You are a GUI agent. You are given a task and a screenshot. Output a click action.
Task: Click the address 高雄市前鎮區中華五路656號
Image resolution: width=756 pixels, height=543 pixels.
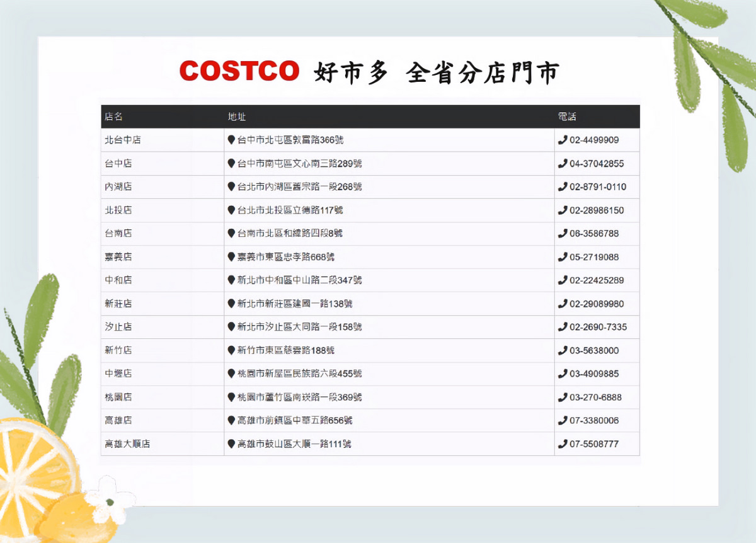pyautogui.click(x=295, y=420)
